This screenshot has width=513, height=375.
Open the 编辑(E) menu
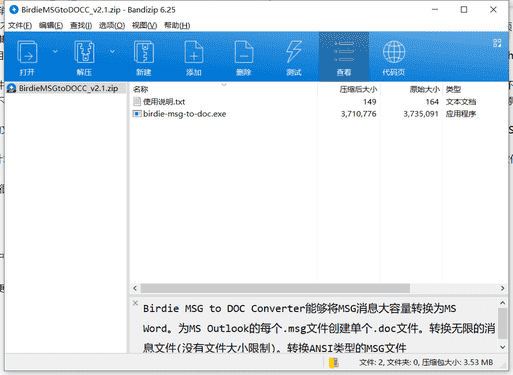pos(51,25)
